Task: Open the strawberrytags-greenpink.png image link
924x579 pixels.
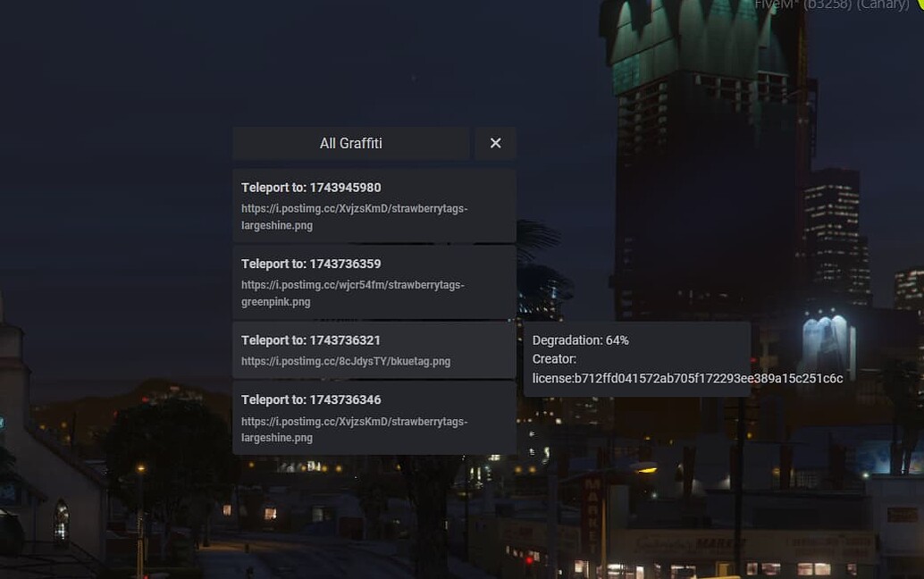Action: [x=352, y=293]
